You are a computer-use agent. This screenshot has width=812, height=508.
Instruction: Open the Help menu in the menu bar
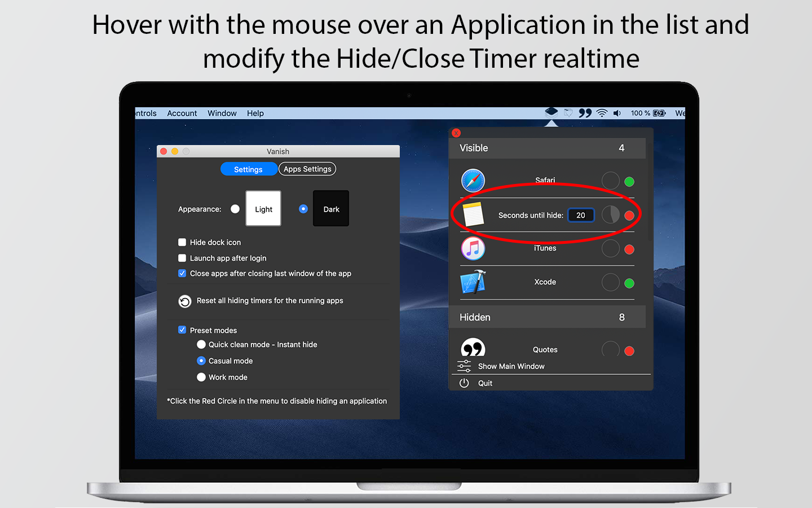255,113
